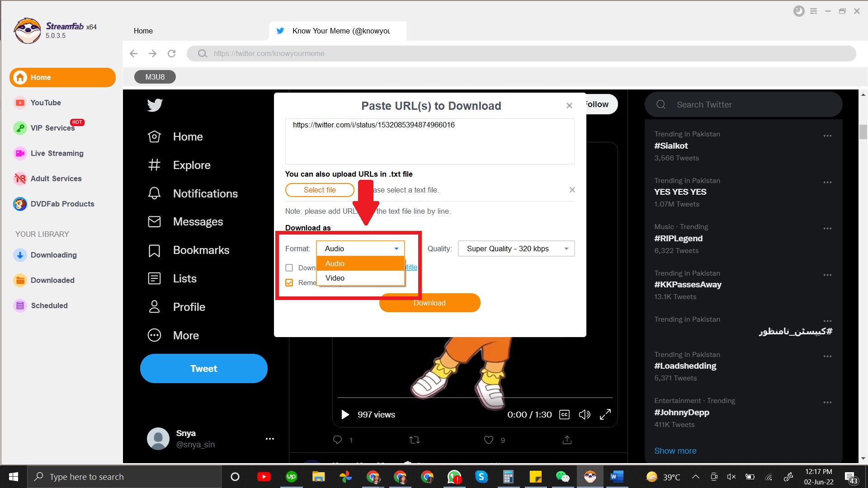Mute the tweet video sound

(x=585, y=414)
